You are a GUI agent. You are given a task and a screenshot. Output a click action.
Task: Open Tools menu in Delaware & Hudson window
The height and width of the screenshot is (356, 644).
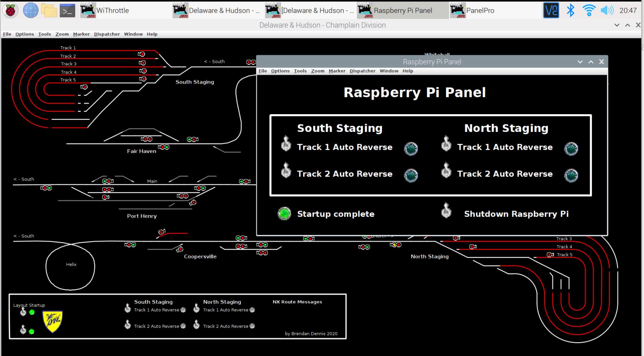point(45,34)
